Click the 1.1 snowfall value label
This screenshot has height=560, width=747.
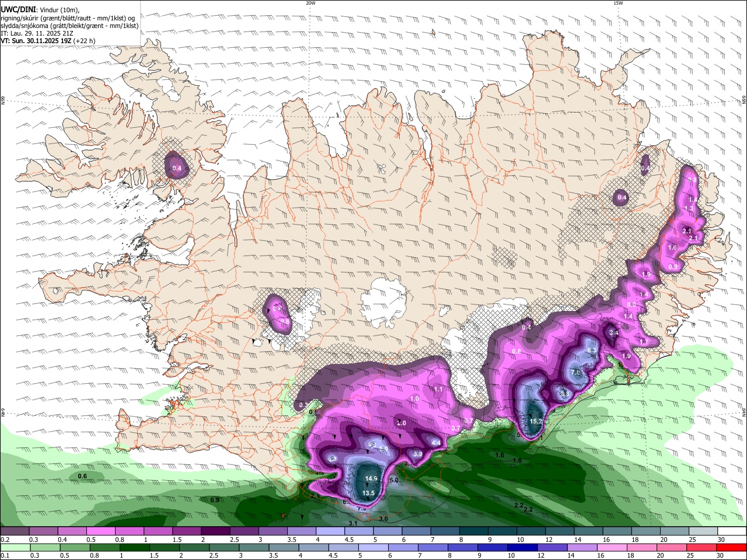[x=438, y=389]
